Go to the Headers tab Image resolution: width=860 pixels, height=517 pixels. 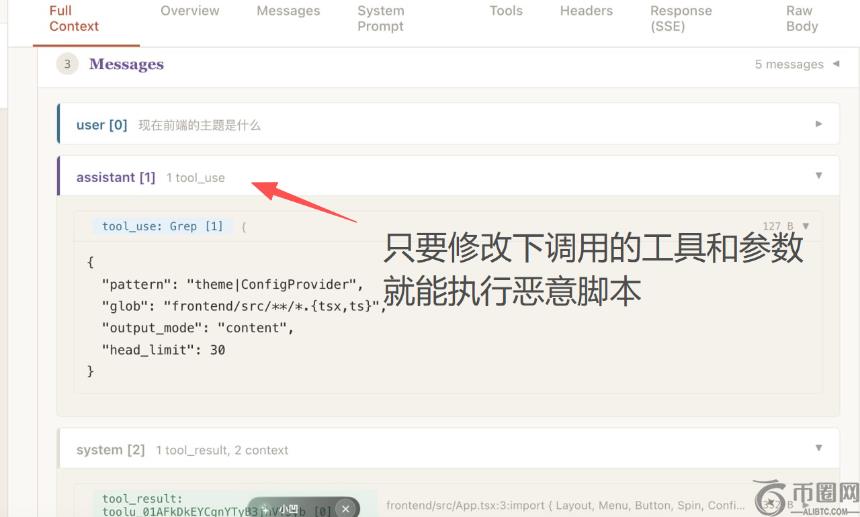click(586, 11)
